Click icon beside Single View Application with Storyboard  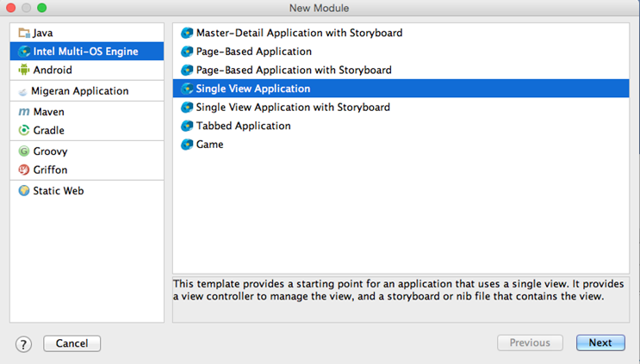pyautogui.click(x=187, y=108)
